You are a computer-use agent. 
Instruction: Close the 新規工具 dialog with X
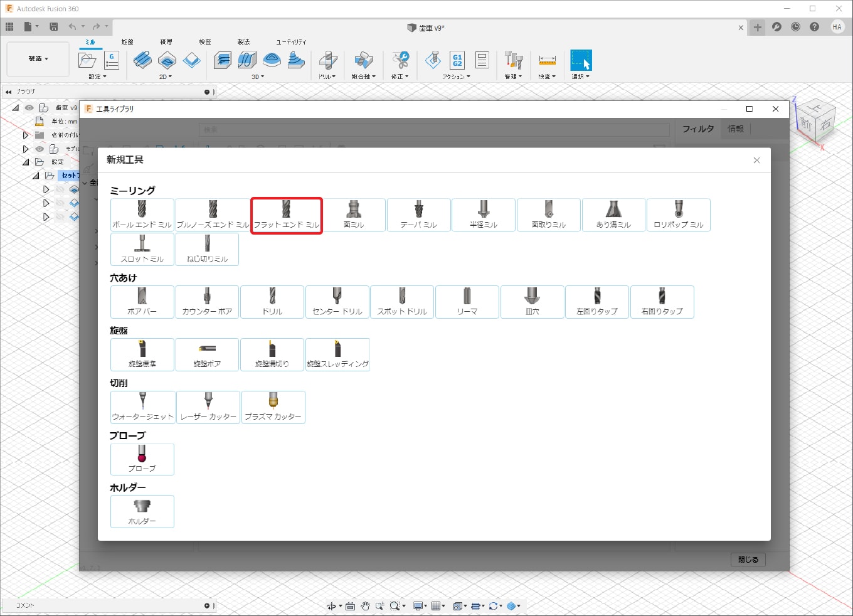point(756,160)
